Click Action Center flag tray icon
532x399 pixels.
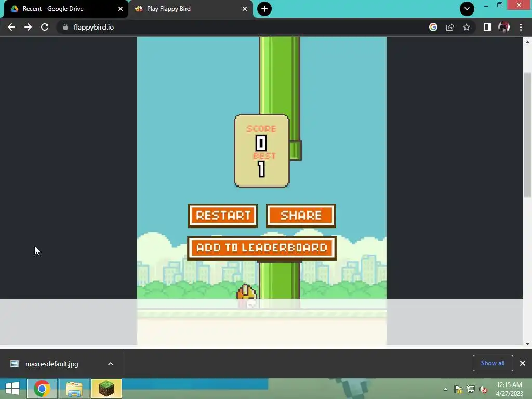(458, 389)
